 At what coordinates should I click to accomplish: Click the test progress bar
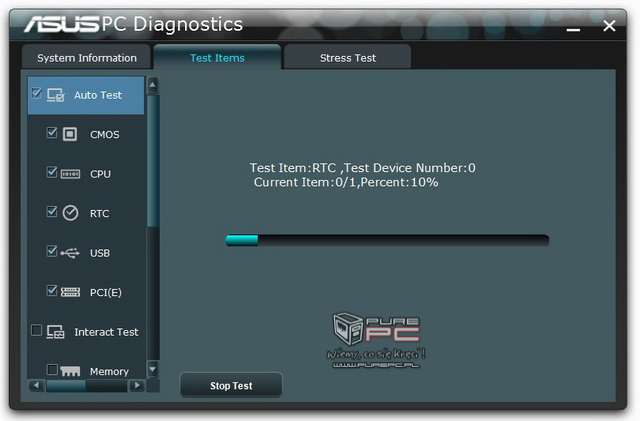pos(387,241)
